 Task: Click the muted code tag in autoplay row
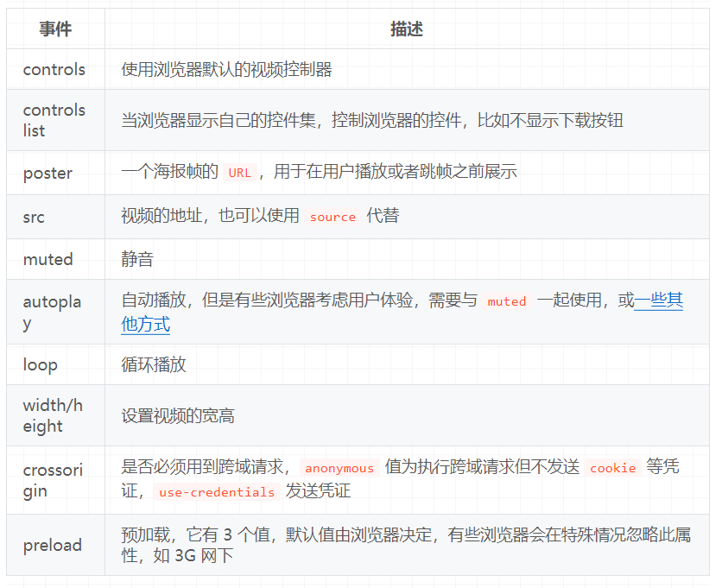507,302
